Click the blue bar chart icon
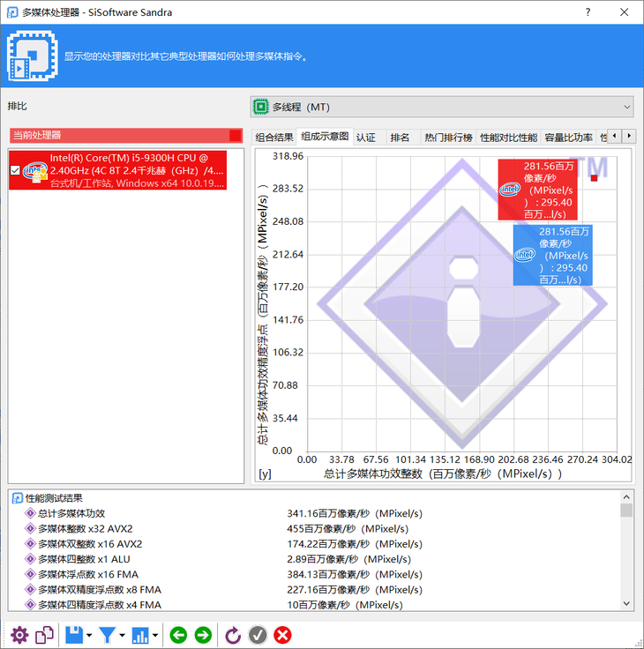Image resolution: width=644 pixels, height=649 pixels. tap(140, 635)
